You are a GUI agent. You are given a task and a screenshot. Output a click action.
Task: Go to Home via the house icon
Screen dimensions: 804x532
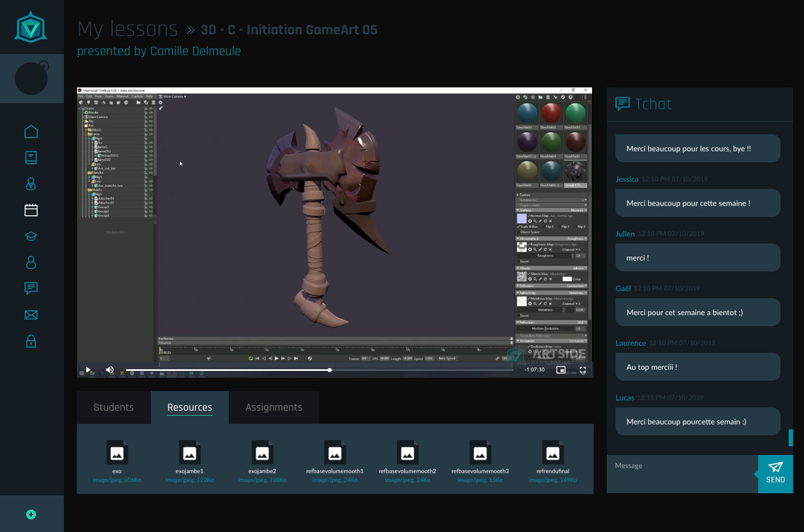click(x=31, y=132)
